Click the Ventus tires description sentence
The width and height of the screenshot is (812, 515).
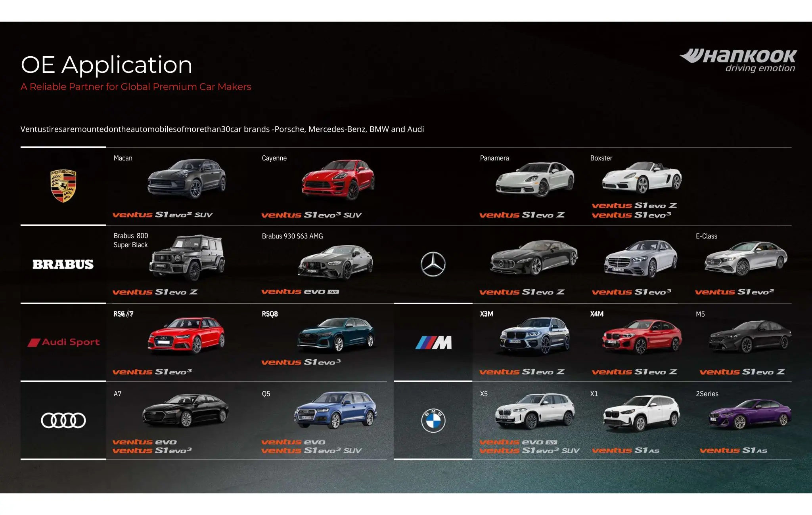pos(222,129)
